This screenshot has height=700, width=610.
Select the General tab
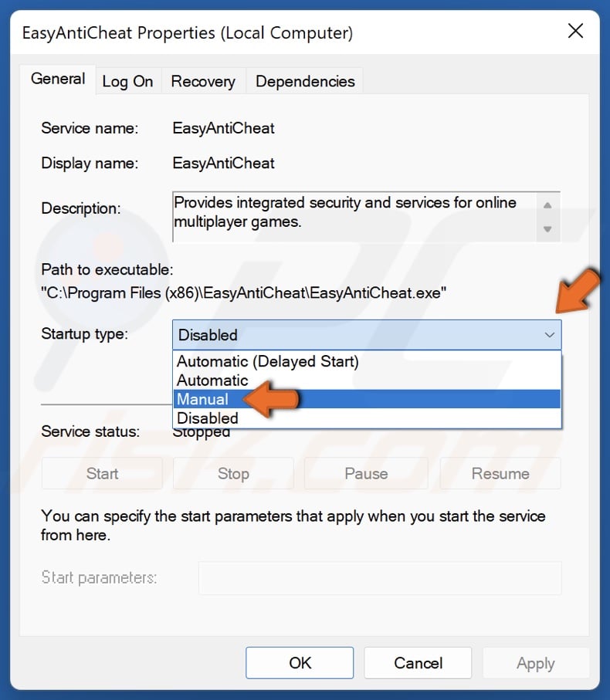pyautogui.click(x=57, y=79)
